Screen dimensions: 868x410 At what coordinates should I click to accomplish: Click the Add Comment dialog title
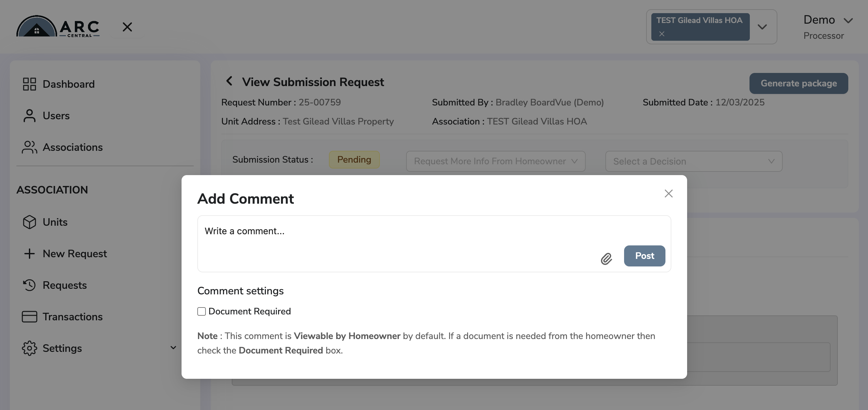[245, 198]
